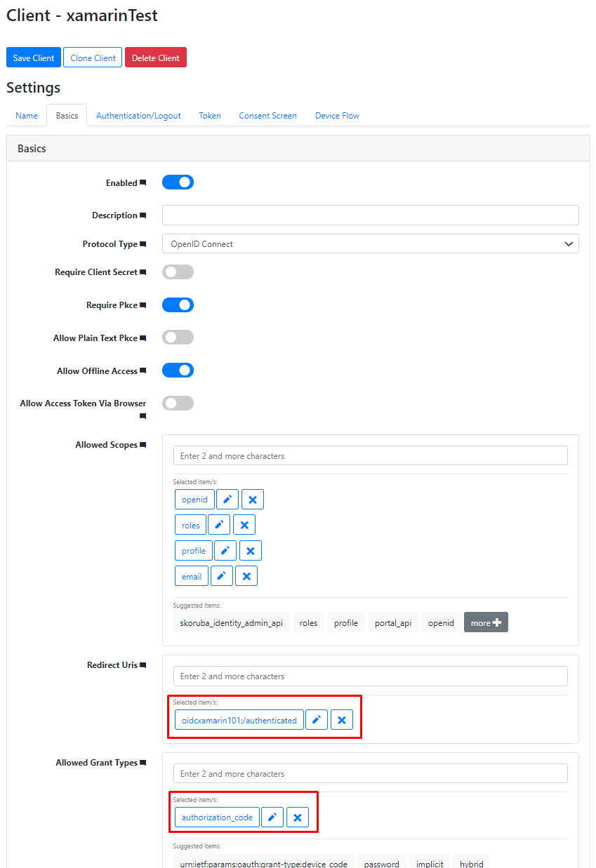Remove the oidcxamarin101:/authenticated redirect URI
The image size is (596, 868).
341,719
